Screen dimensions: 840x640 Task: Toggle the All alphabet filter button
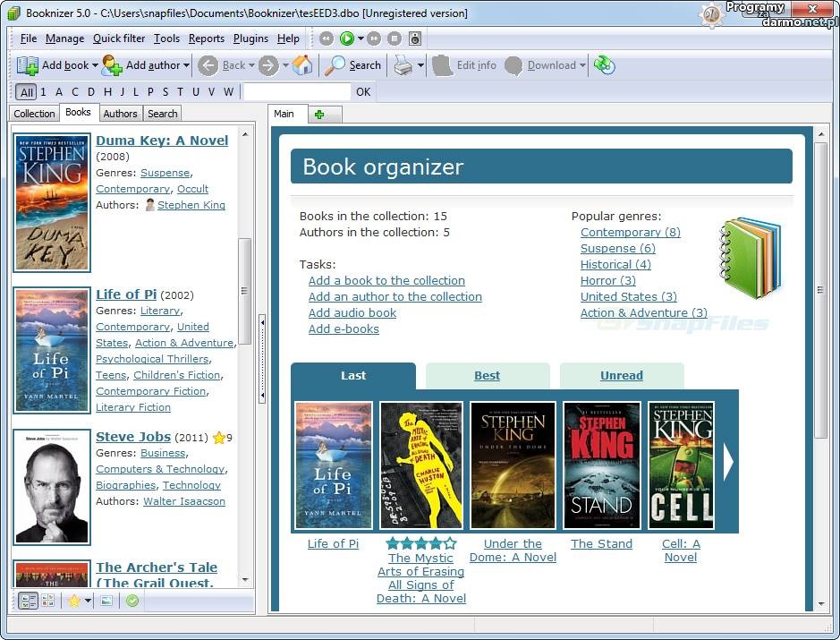click(26, 92)
